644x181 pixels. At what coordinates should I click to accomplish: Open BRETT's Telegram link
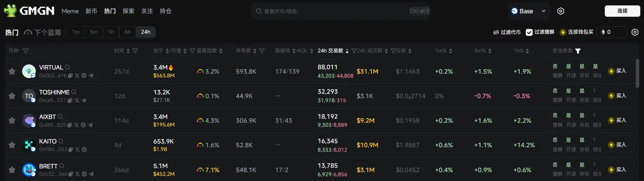[91, 174]
